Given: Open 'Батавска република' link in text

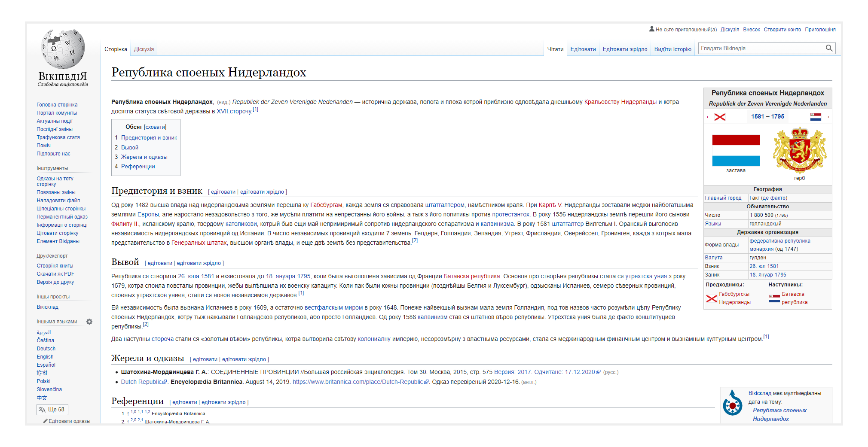Looking at the screenshot, I should click(472, 276).
